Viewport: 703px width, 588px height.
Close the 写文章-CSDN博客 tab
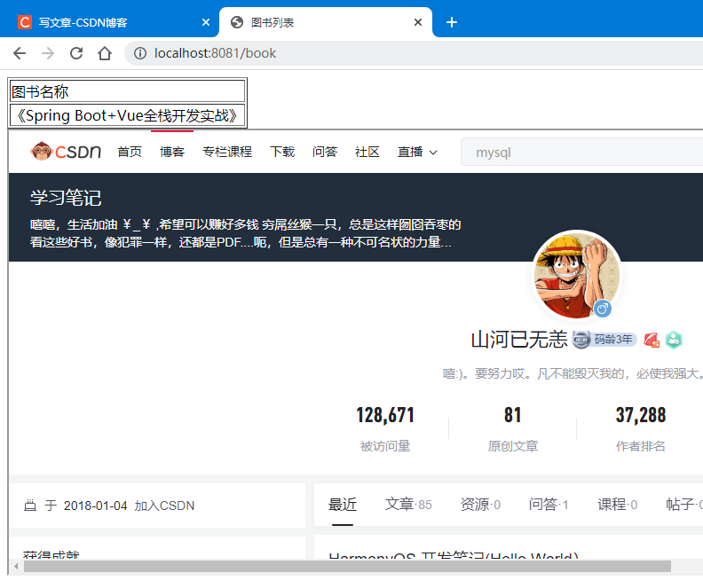(206, 22)
